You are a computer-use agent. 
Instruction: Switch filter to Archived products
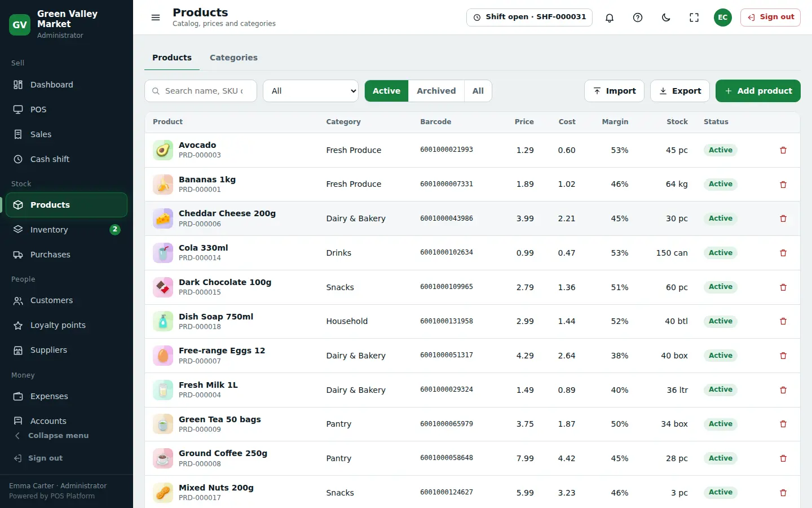coord(436,91)
